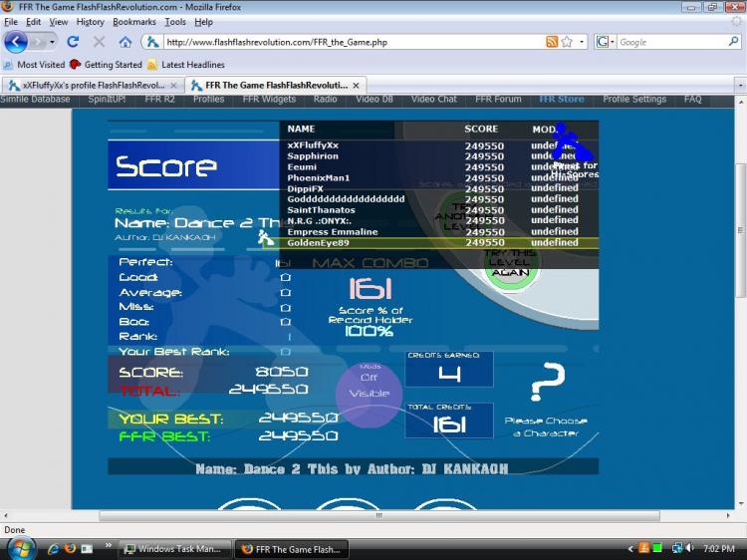Open the View menu
Screen dimensions: 747x560
58,22
